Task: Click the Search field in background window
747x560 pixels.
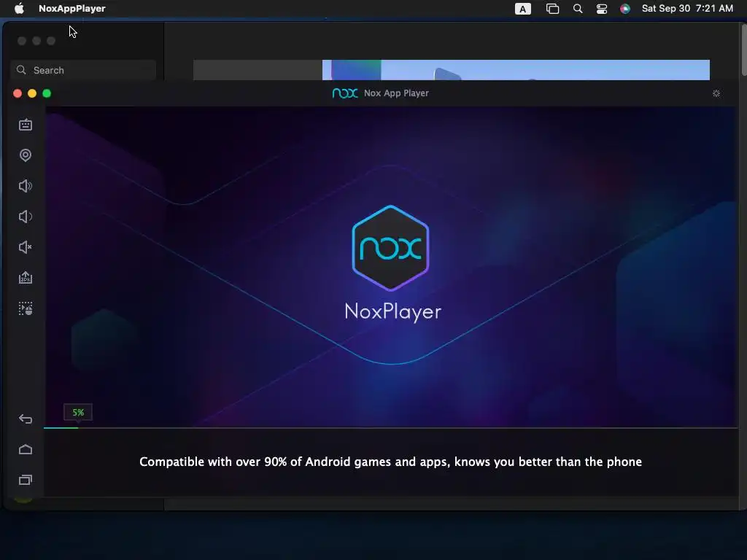Action: pos(83,70)
